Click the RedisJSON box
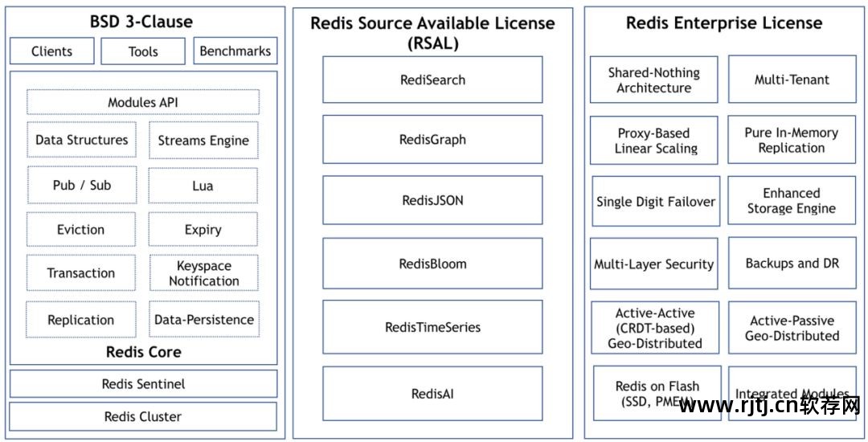This screenshot has width=868, height=442. (432, 200)
